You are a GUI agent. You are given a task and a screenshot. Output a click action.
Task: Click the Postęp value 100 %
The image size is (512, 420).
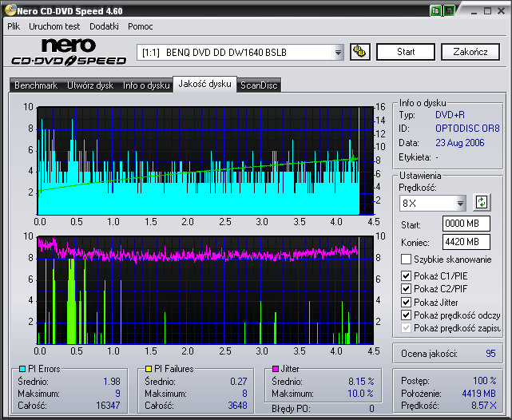(x=485, y=381)
